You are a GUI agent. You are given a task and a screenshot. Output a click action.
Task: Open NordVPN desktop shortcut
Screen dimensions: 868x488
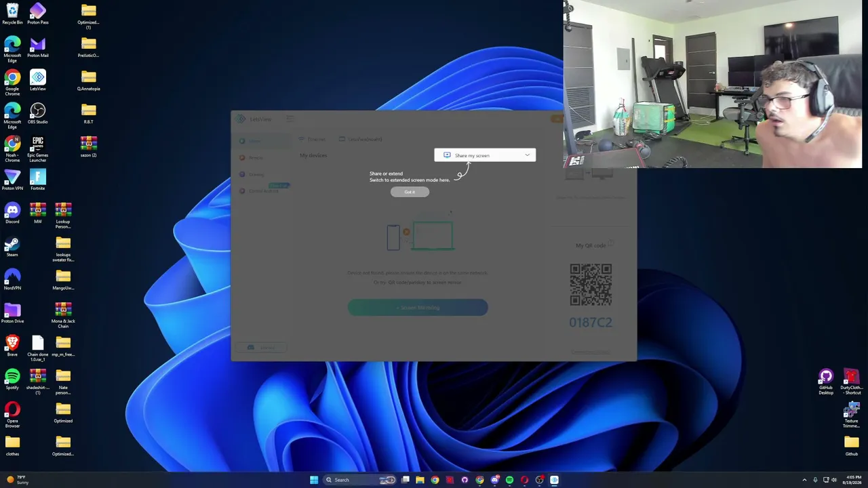[12, 280]
